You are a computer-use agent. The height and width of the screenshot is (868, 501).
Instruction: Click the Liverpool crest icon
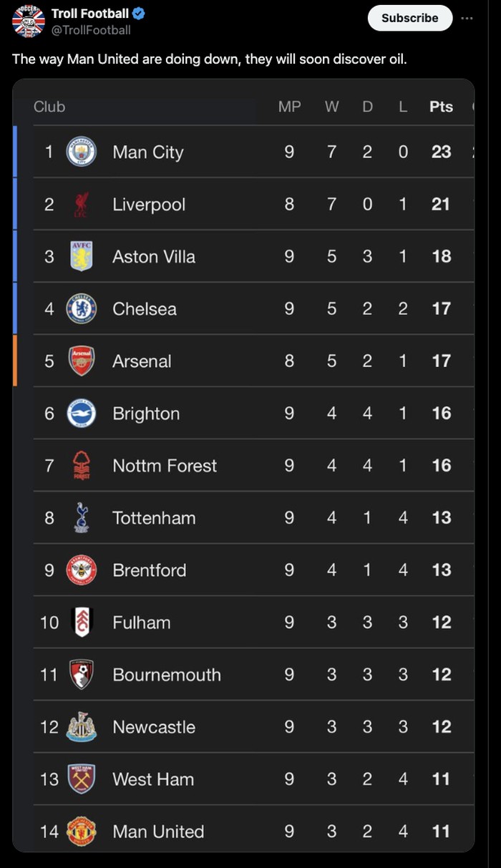(x=82, y=204)
